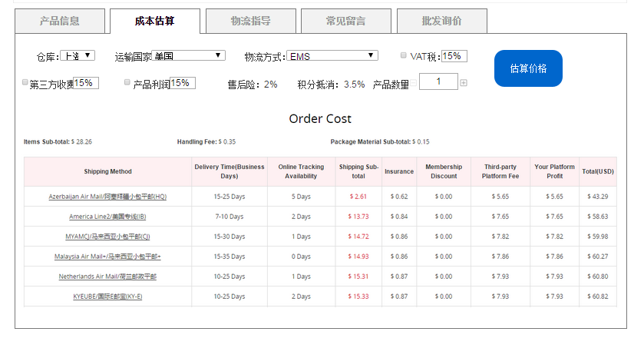Open the 仓库 warehouse dropdown

pos(78,55)
